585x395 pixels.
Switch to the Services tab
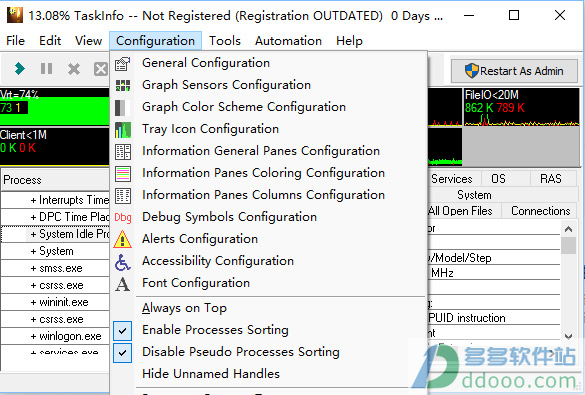(x=454, y=179)
